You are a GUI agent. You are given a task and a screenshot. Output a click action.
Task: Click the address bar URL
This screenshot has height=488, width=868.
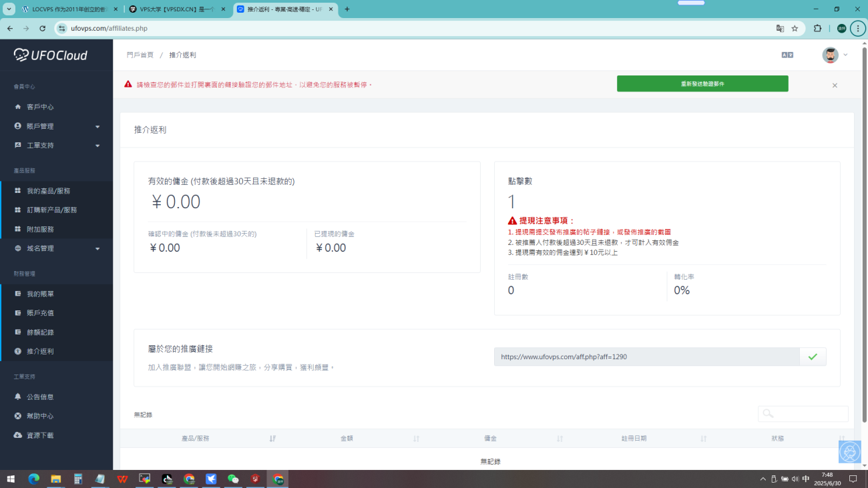pyautogui.click(x=109, y=29)
